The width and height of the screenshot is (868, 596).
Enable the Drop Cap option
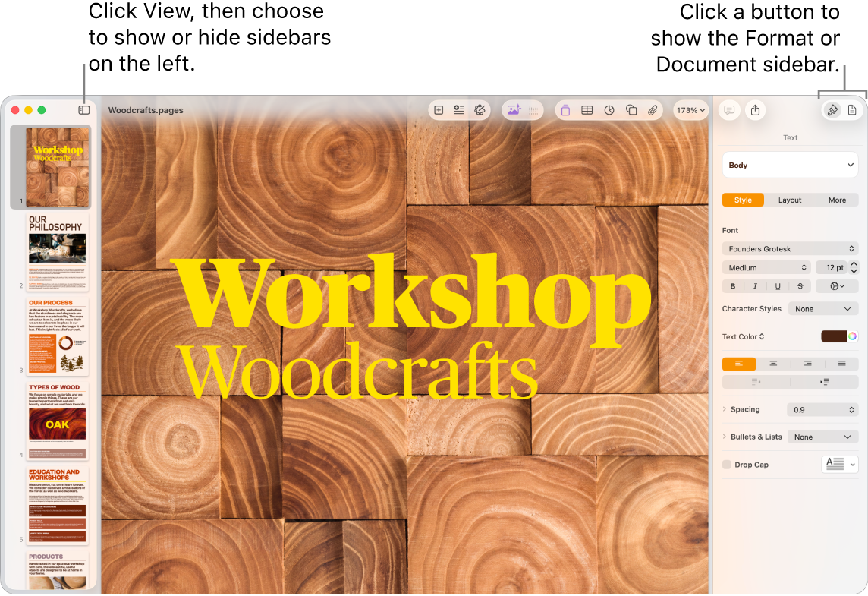pos(726,465)
